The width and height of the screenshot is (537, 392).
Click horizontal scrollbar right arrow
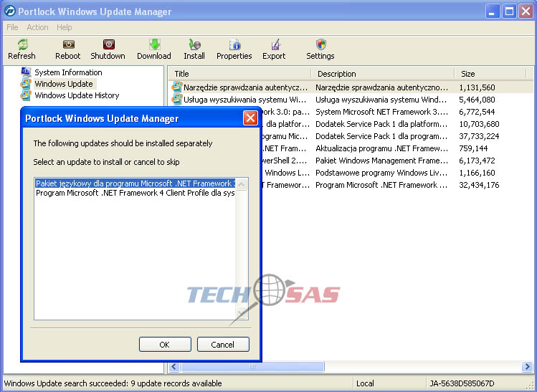(x=527, y=367)
